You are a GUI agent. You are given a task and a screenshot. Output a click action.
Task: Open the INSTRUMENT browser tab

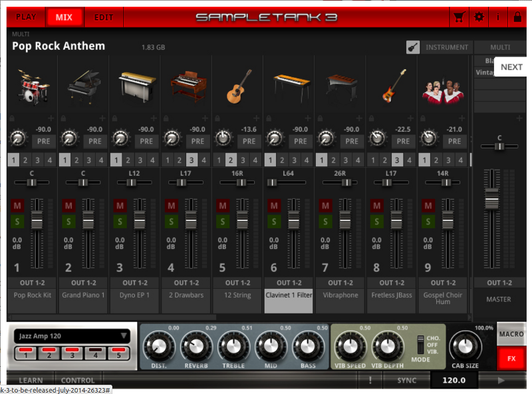(x=447, y=47)
